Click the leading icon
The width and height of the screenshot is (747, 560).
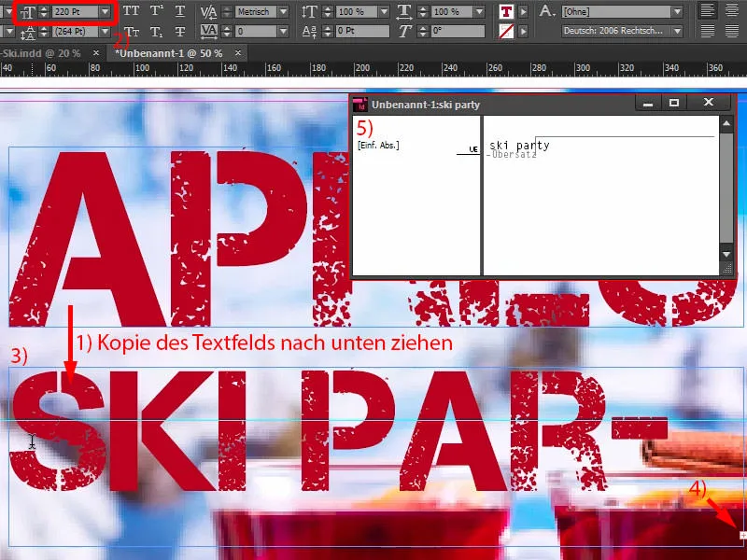(27, 33)
